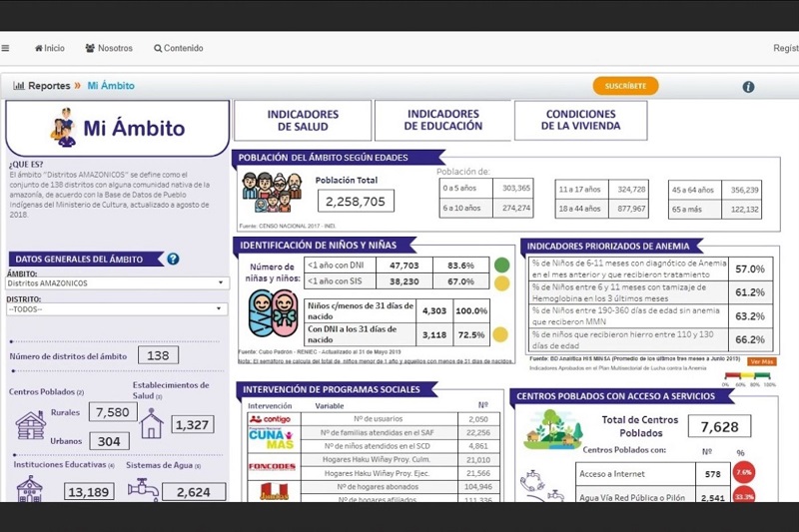Click the Cuna Más program logo
This screenshot has width=799, height=532.
pos(272,439)
